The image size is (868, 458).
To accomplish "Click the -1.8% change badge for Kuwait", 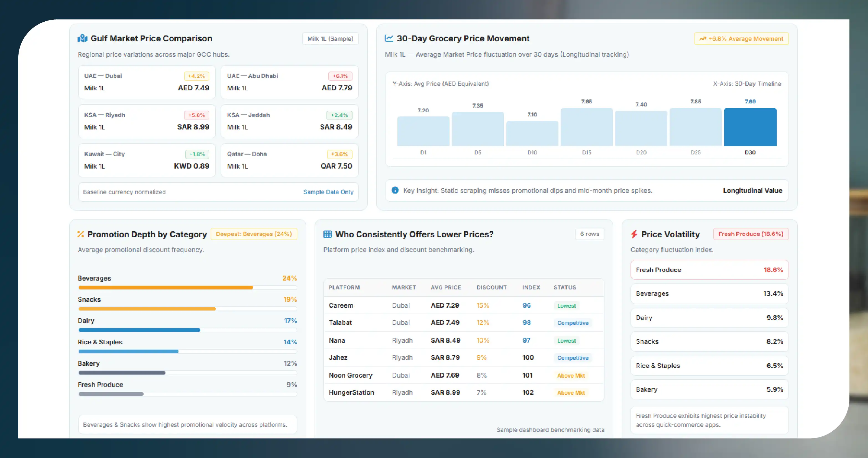I will 197,154.
